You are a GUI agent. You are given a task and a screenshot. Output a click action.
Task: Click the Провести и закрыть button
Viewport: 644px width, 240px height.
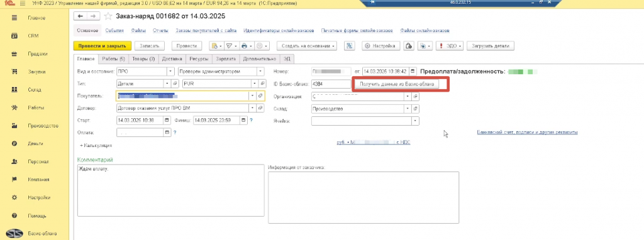point(103,46)
